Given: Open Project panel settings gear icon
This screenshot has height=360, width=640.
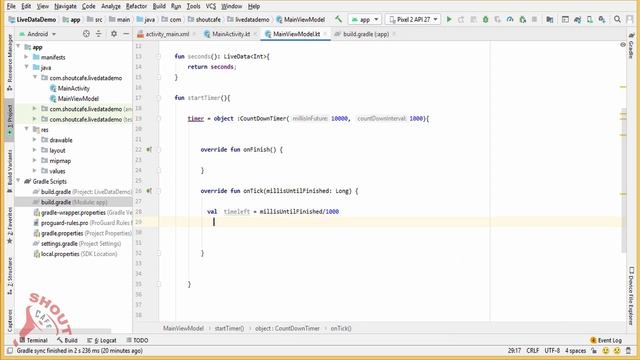Looking at the screenshot, I should [114, 34].
